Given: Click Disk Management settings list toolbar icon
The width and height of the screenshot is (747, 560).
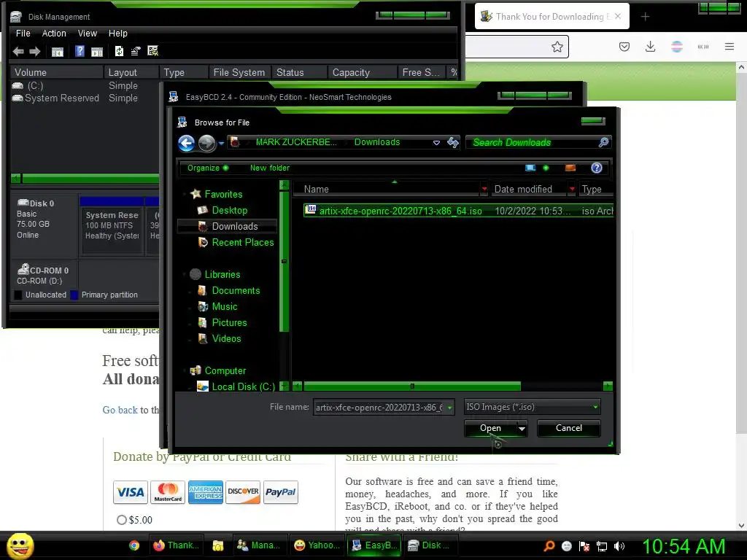Looking at the screenshot, I should 153,51.
